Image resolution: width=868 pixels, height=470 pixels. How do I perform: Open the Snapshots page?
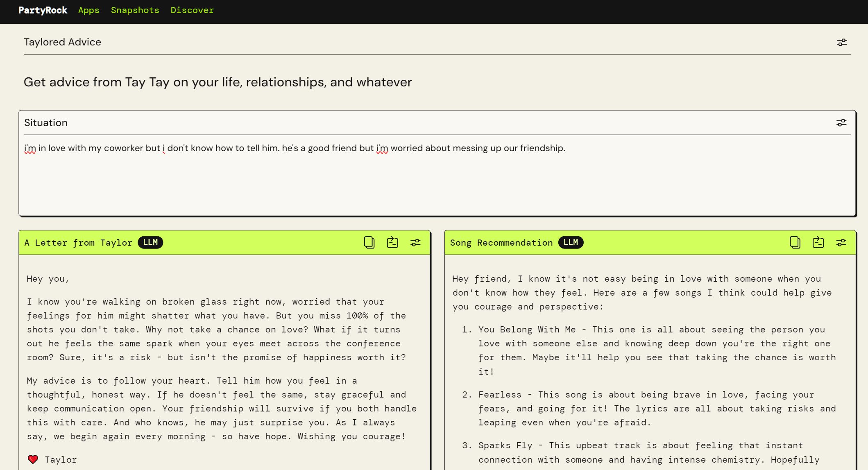pos(135,10)
